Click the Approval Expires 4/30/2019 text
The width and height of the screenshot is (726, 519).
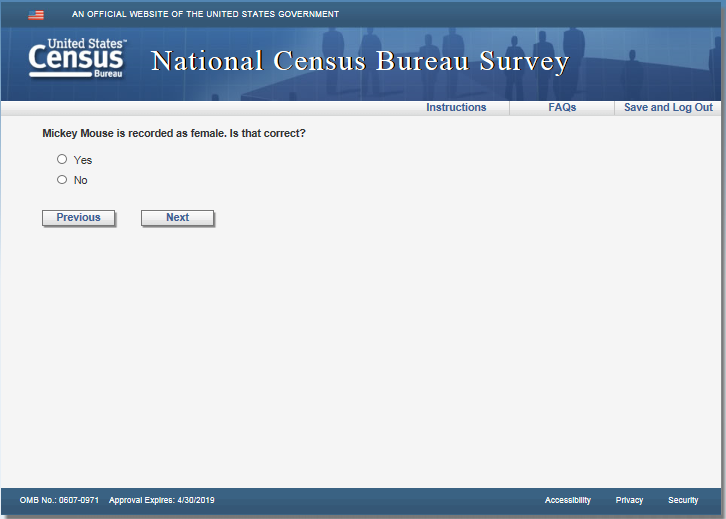162,500
